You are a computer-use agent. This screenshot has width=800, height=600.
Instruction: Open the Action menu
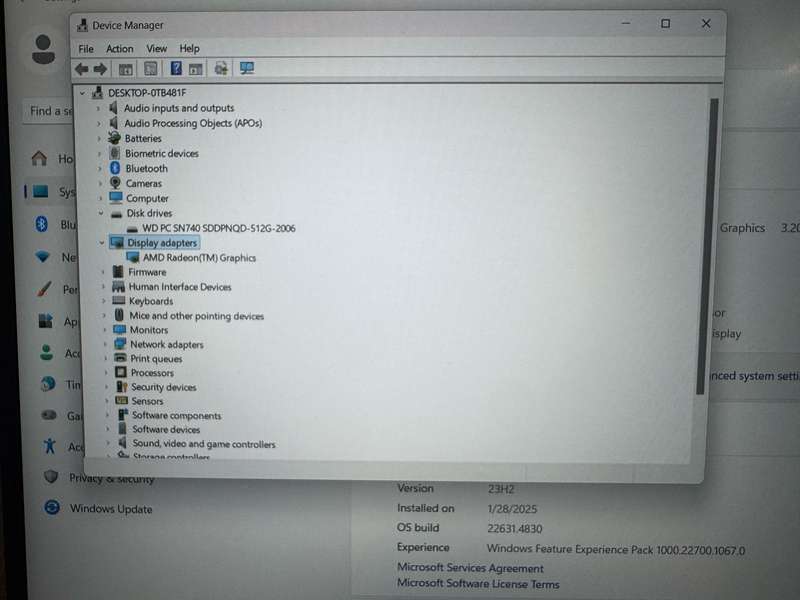(x=119, y=48)
